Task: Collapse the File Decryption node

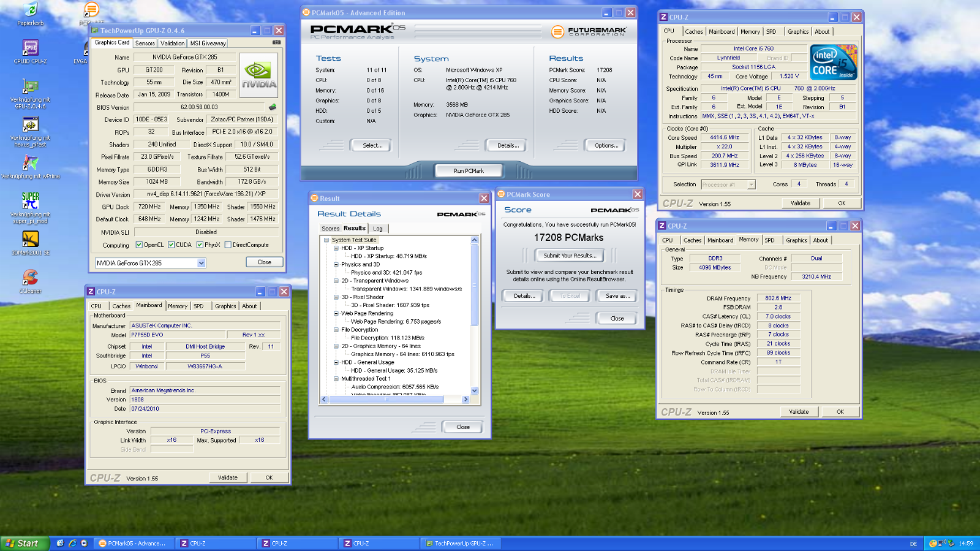Action: pos(336,330)
